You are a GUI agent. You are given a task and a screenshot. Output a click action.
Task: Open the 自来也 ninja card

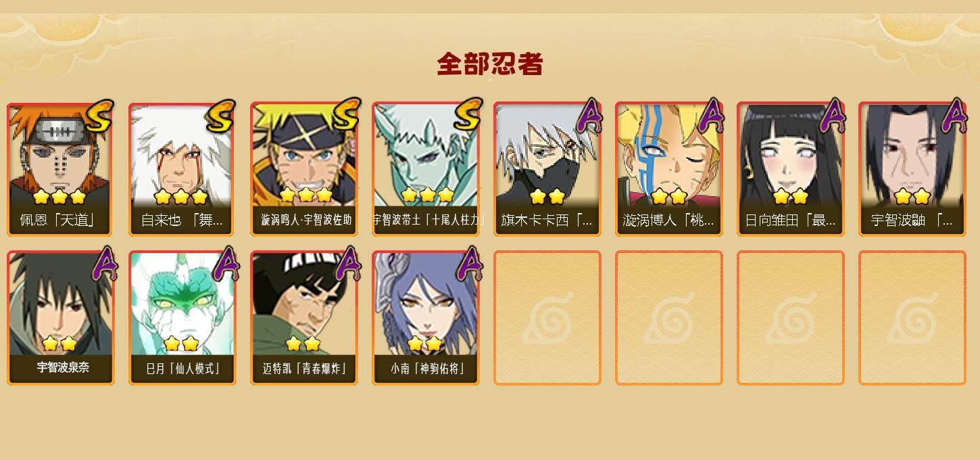pyautogui.click(x=182, y=169)
